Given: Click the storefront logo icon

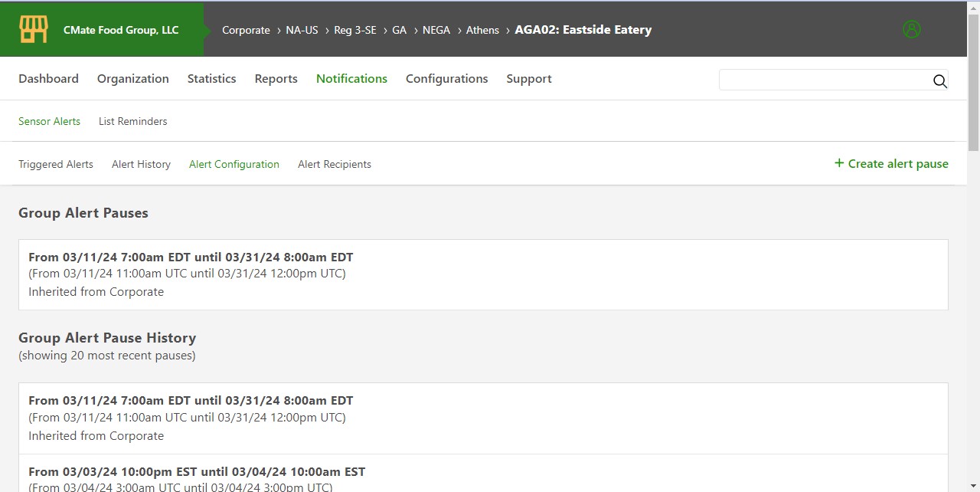Looking at the screenshot, I should click(34, 30).
